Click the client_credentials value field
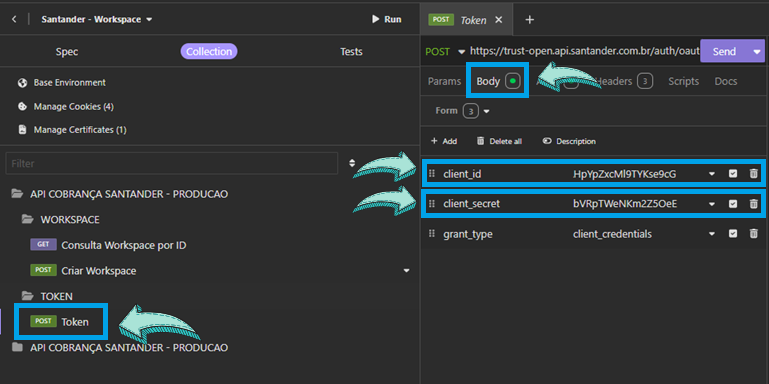Viewport: 769px width, 384px height. (x=612, y=234)
